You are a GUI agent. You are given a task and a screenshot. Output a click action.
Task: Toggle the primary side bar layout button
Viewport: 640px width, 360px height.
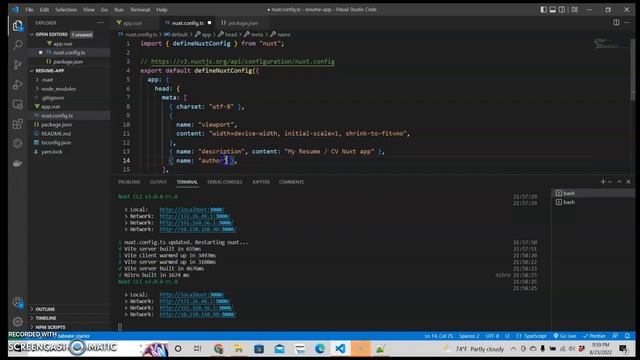coord(543,9)
